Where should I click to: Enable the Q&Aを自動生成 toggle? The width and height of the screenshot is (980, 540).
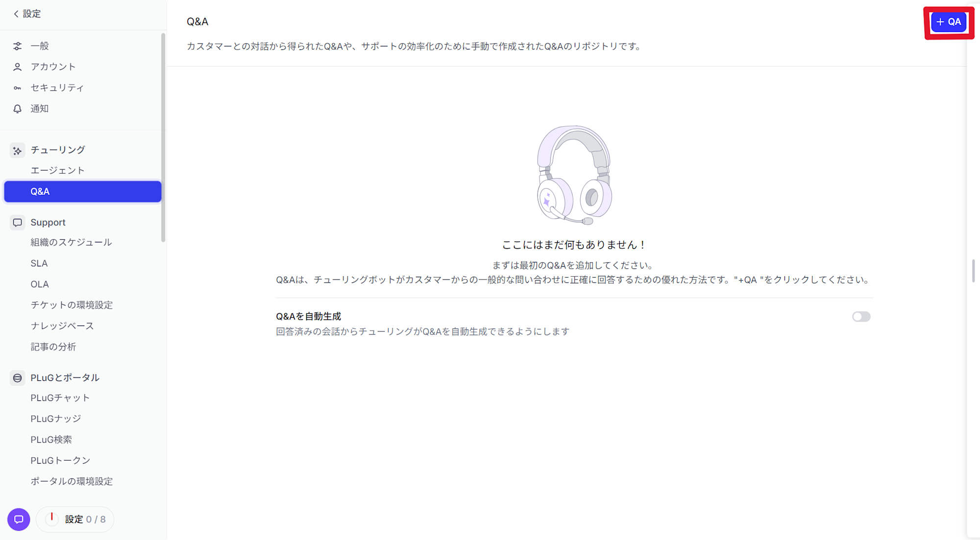[861, 317]
